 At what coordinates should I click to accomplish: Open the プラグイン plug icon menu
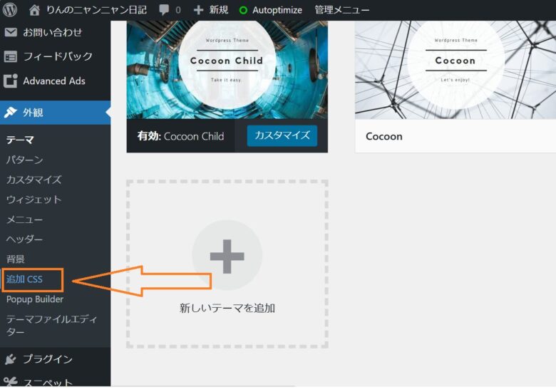tap(11, 359)
